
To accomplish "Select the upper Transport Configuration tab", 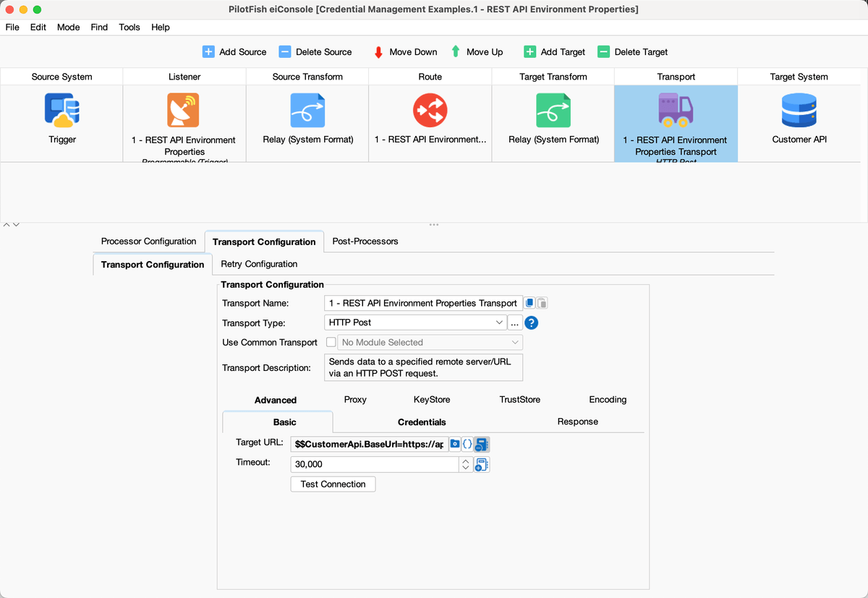I will (264, 242).
